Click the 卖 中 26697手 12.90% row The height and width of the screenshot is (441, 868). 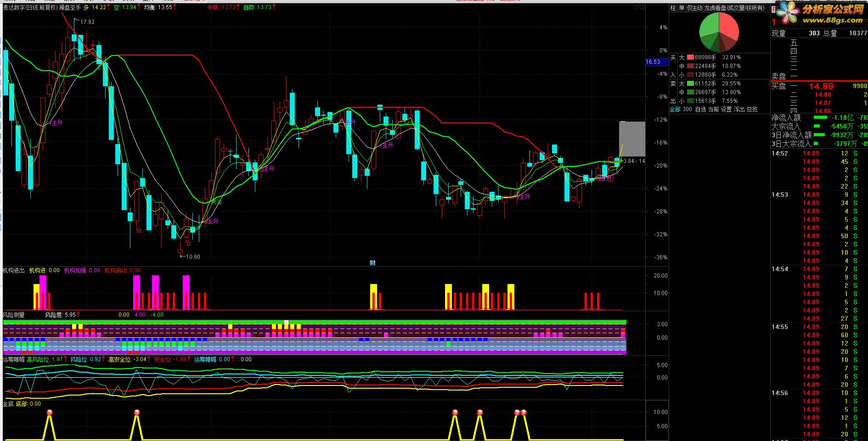(x=710, y=92)
